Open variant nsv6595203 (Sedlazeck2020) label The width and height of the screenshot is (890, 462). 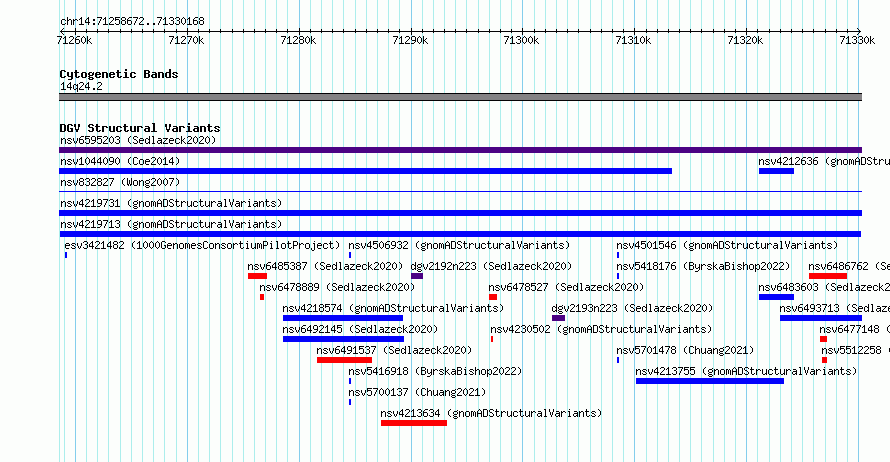click(138, 140)
